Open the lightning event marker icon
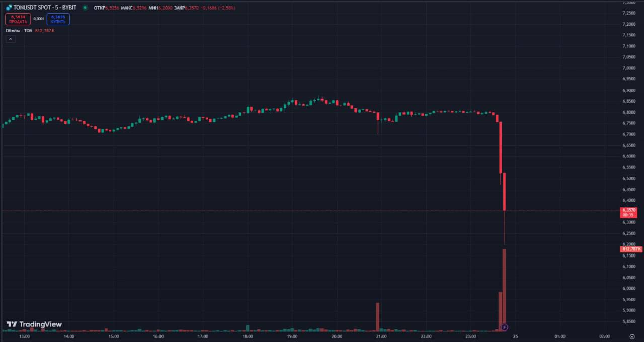This screenshot has width=644, height=342. click(x=505, y=327)
